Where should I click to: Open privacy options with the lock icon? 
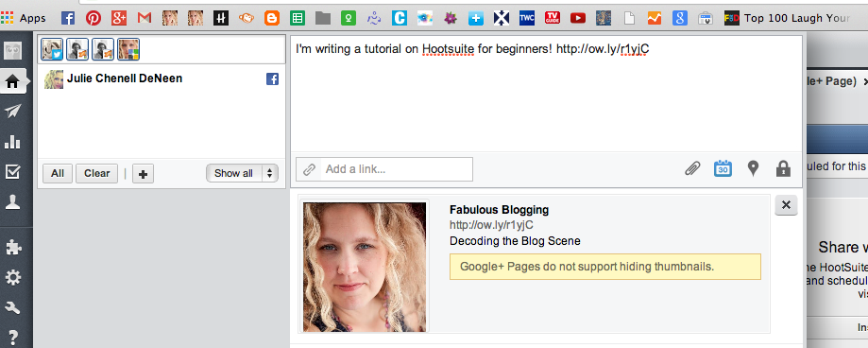783,168
